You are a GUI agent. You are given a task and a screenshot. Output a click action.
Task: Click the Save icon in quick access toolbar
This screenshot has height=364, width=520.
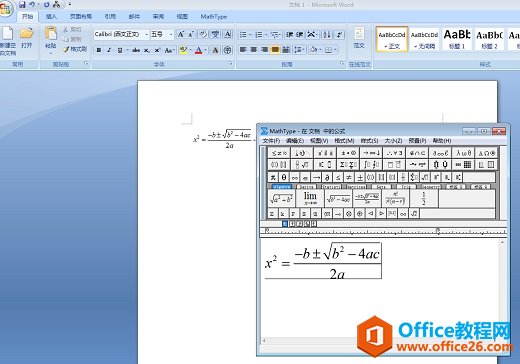(x=22, y=4)
